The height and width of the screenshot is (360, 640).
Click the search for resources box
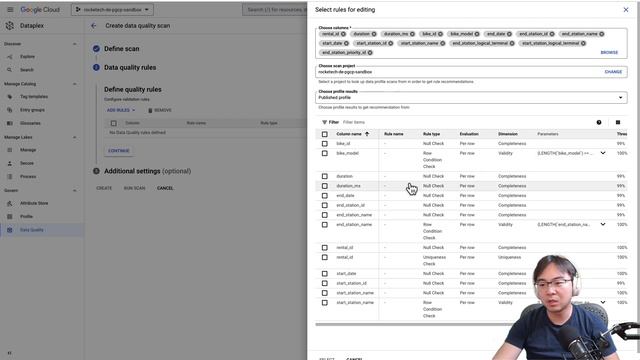[x=275, y=9]
